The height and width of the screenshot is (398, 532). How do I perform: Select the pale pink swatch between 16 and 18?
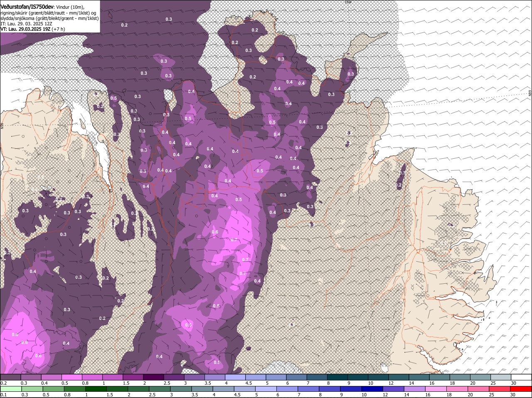coord(437,389)
